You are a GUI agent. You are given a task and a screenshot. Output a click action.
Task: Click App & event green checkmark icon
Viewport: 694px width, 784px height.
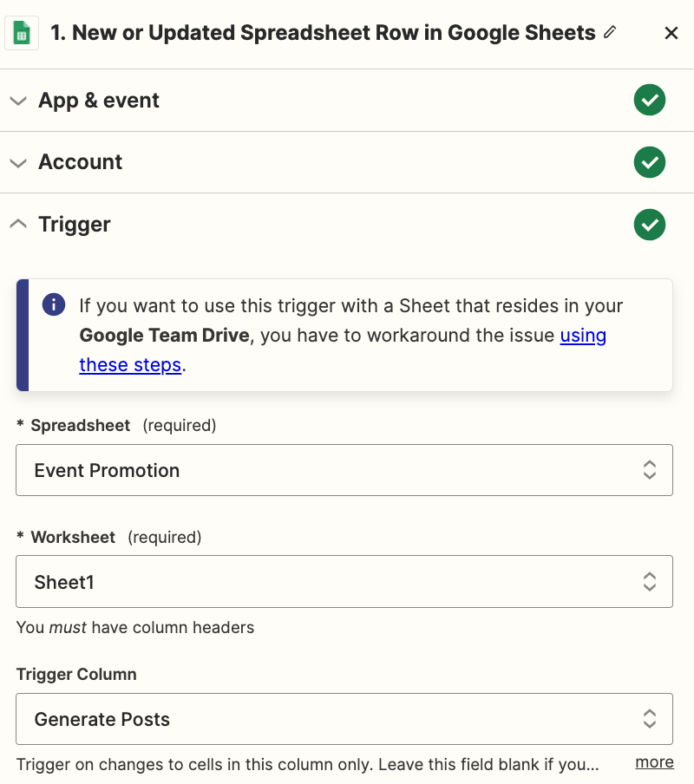point(649,101)
